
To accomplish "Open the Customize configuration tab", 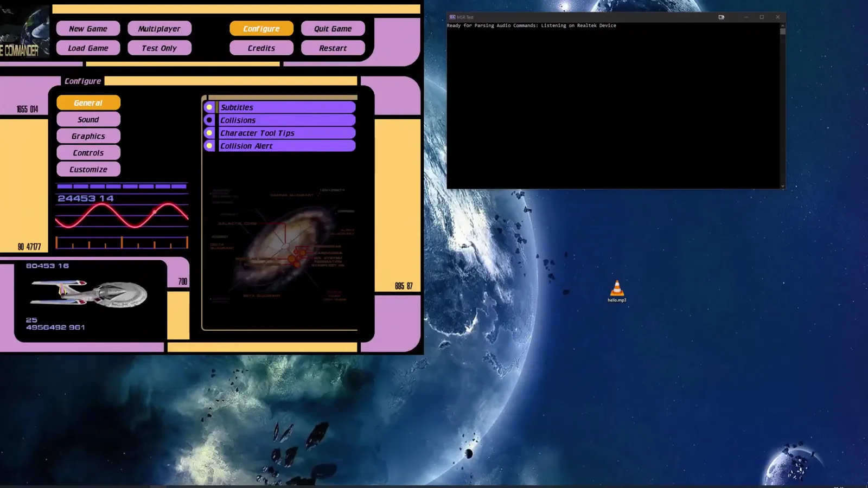I will point(88,169).
